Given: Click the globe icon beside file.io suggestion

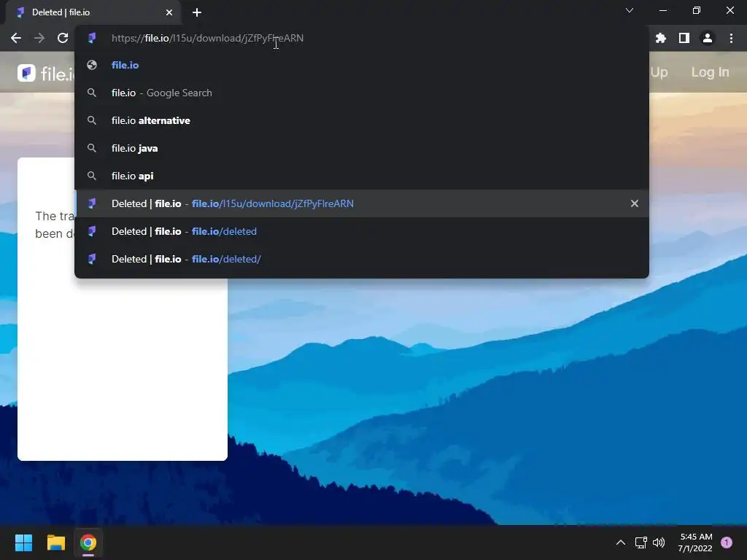Looking at the screenshot, I should point(92,65).
